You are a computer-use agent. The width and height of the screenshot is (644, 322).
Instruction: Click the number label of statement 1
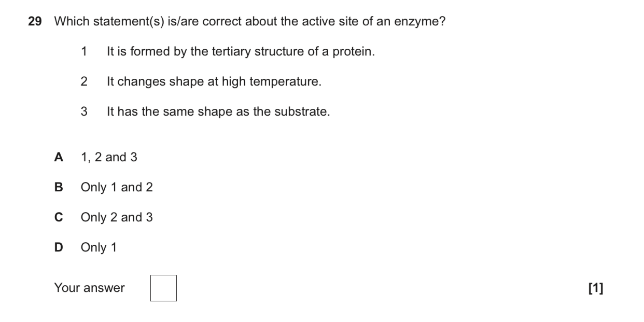pyautogui.click(x=84, y=52)
